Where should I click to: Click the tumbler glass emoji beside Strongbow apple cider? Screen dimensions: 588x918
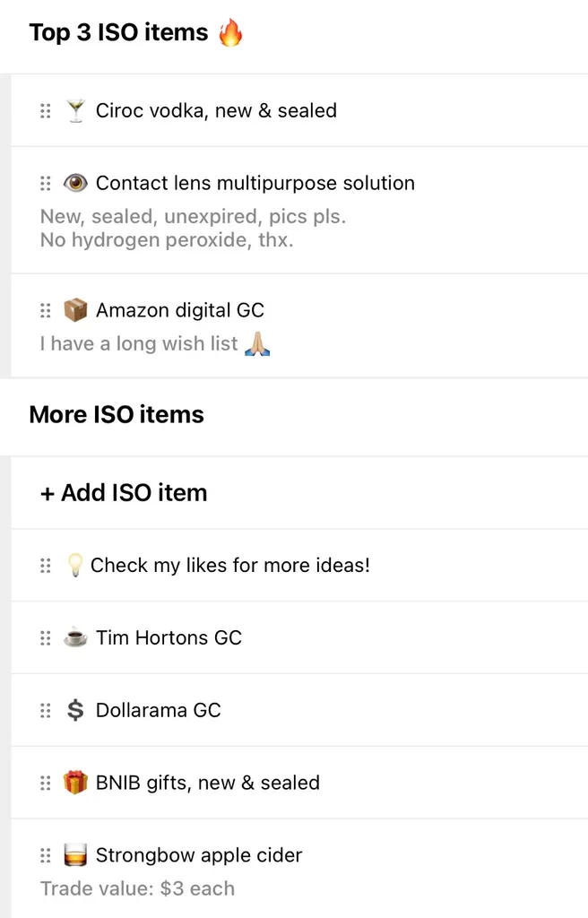point(75,854)
